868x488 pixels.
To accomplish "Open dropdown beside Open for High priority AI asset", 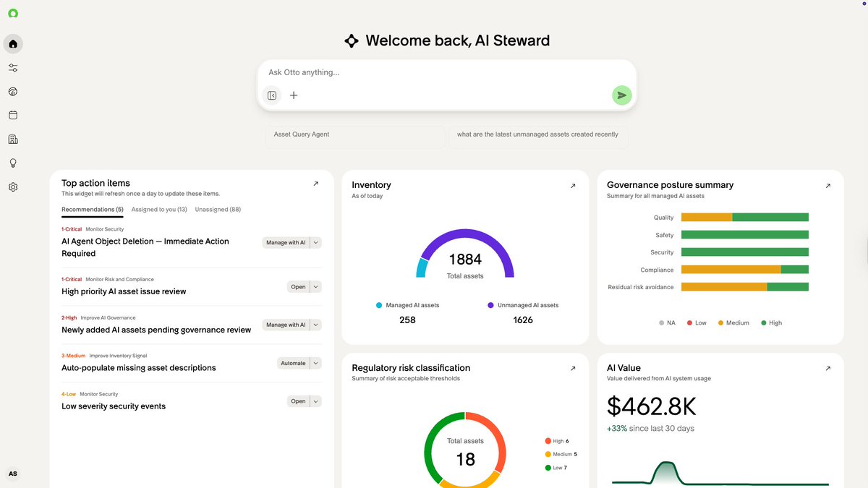I will [x=316, y=287].
